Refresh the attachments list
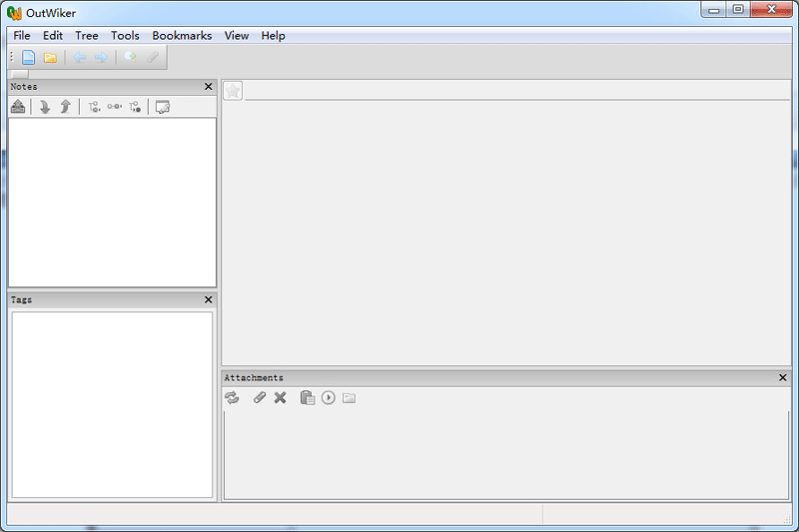 click(232, 397)
